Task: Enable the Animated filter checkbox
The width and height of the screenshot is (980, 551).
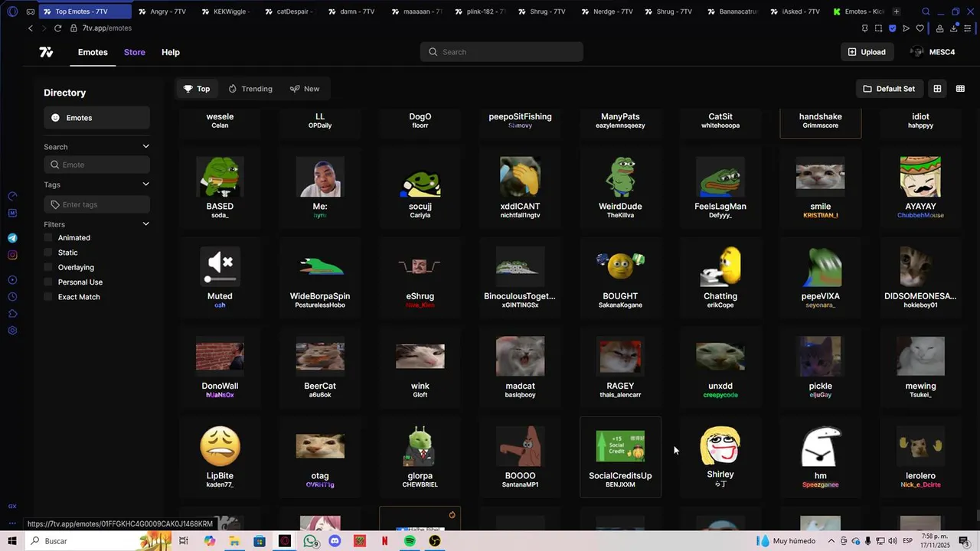Action: point(48,238)
